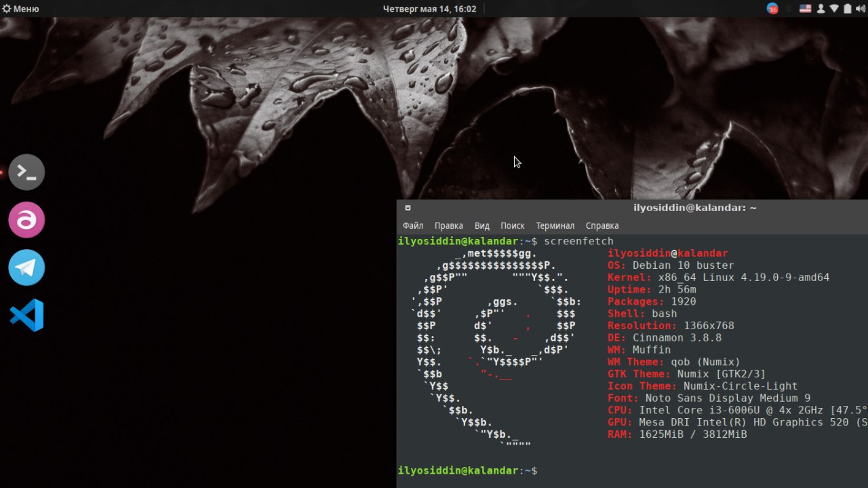
Task: Click the "CPU: Intel Core i3-6006U" line
Action: click(738, 411)
